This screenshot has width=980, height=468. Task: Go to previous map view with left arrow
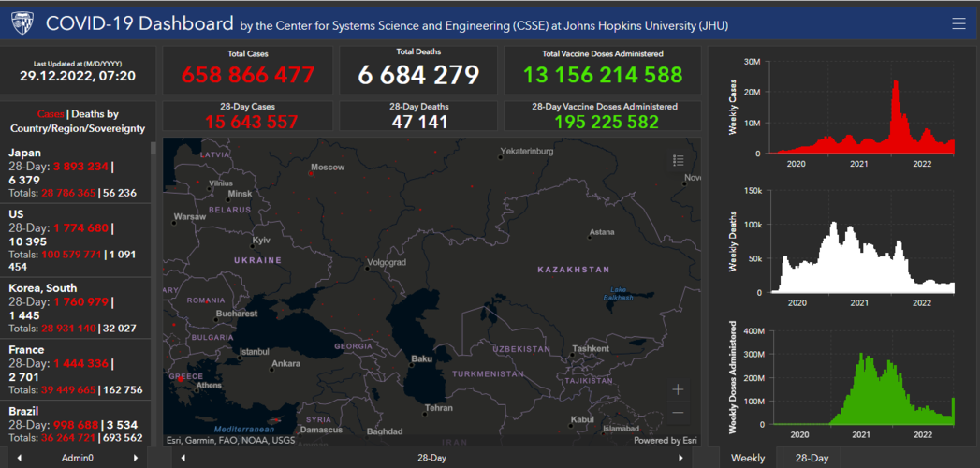click(x=183, y=458)
